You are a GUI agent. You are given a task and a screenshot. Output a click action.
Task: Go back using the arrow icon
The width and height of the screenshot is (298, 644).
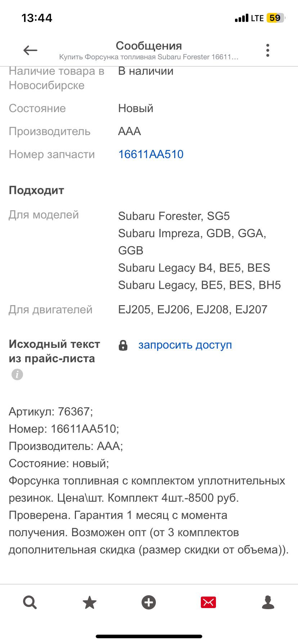[30, 50]
